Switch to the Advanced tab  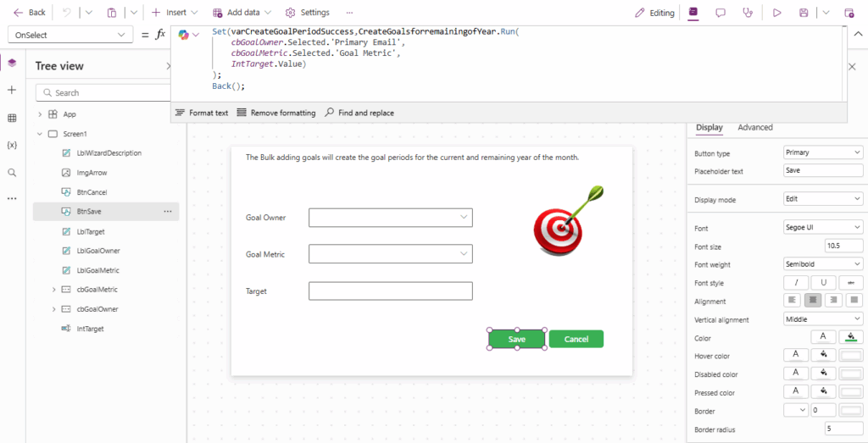coord(754,128)
